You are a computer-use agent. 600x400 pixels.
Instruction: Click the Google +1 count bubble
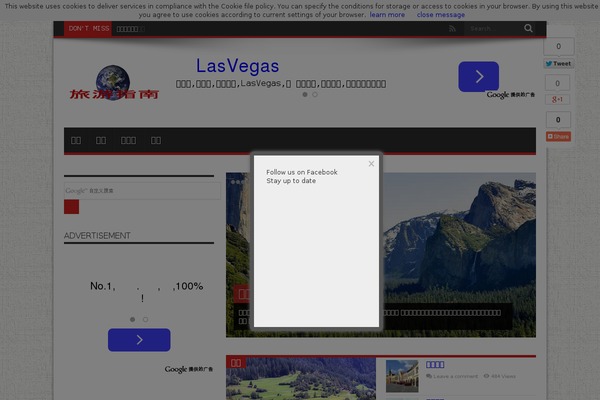[x=558, y=83]
